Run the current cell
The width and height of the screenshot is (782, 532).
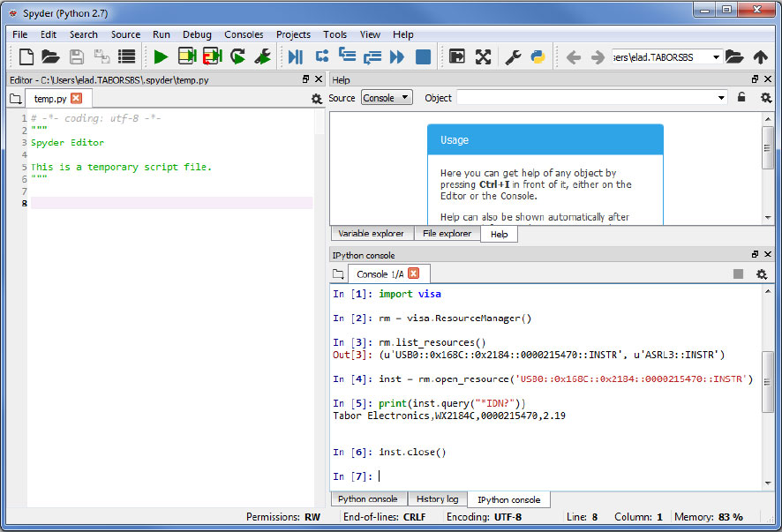click(187, 56)
